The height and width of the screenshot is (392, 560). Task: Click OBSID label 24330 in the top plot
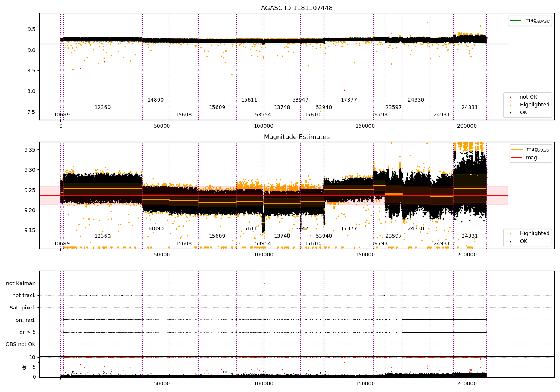click(416, 100)
